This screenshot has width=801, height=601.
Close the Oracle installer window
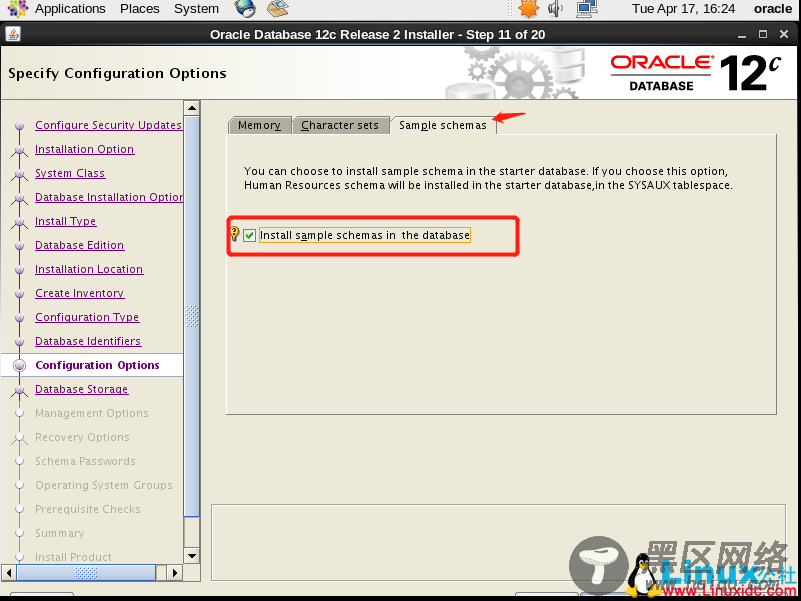[x=784, y=34]
